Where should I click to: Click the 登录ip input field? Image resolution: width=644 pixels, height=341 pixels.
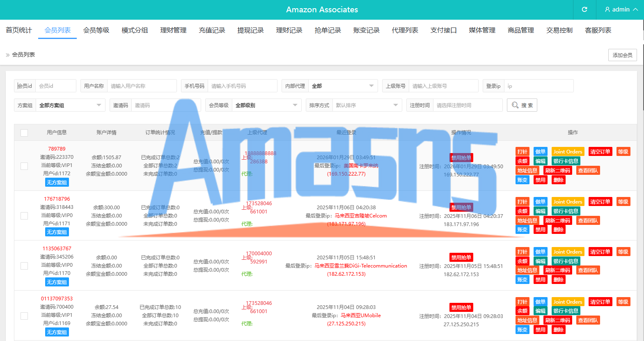pyautogui.click(x=539, y=86)
